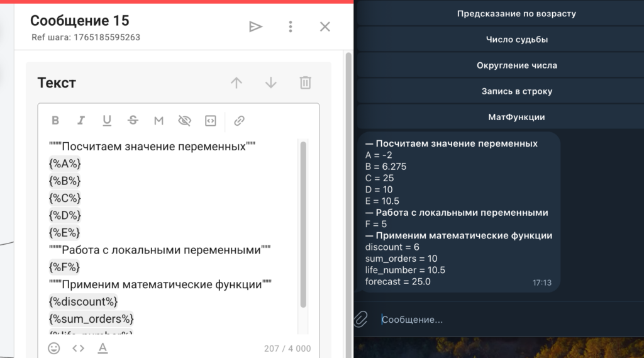This screenshot has width=644, height=358.
Task: Insert a hyperlink in the text
Action: 239,121
